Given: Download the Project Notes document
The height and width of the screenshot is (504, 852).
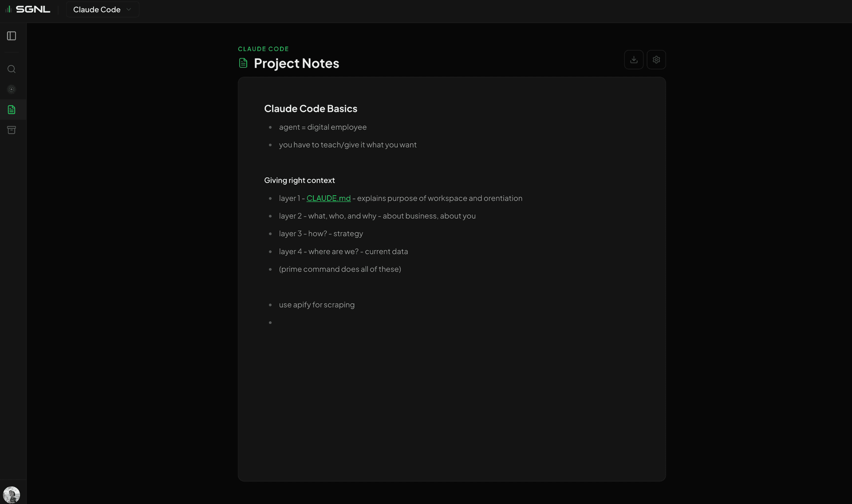Looking at the screenshot, I should pyautogui.click(x=634, y=59).
